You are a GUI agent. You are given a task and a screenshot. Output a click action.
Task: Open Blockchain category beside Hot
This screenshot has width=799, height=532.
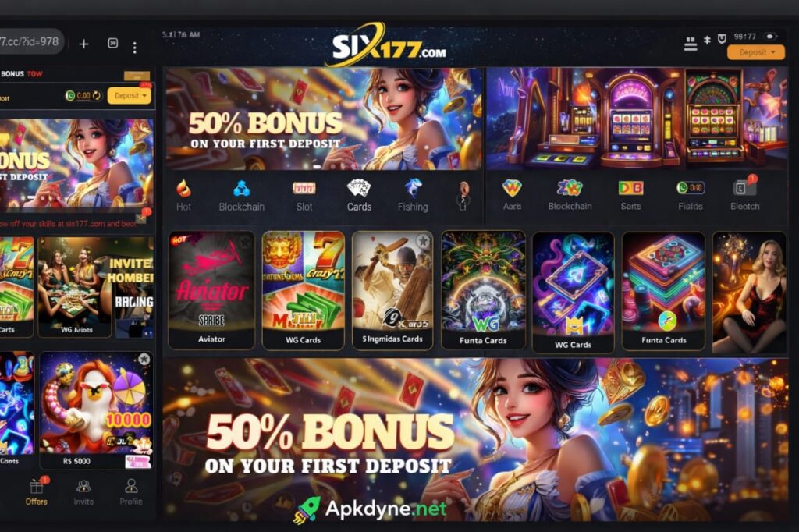pyautogui.click(x=242, y=195)
